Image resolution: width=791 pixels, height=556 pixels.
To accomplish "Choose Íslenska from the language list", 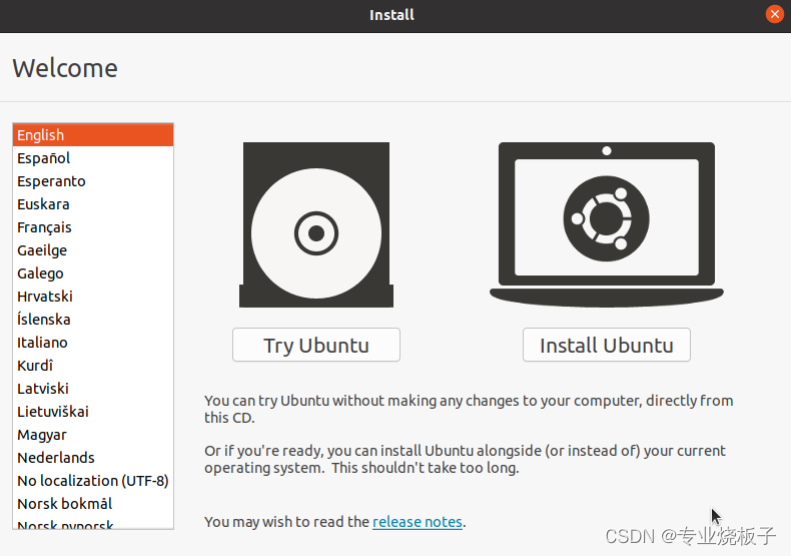I will pyautogui.click(x=93, y=319).
